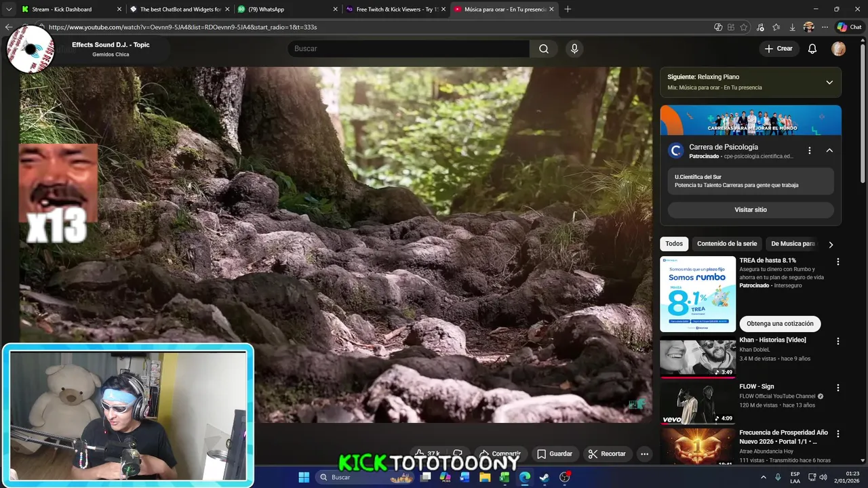
Task: Open a new browser tab with plus
Action: tap(568, 9)
